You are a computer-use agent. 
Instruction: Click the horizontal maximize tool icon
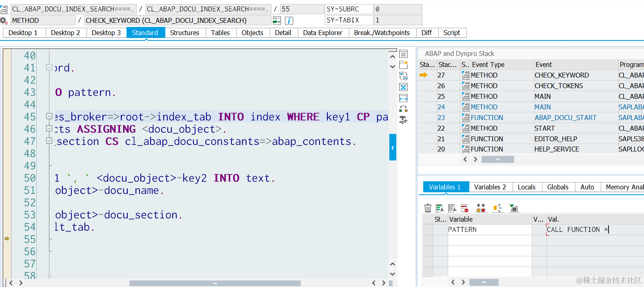pyautogui.click(x=403, y=98)
